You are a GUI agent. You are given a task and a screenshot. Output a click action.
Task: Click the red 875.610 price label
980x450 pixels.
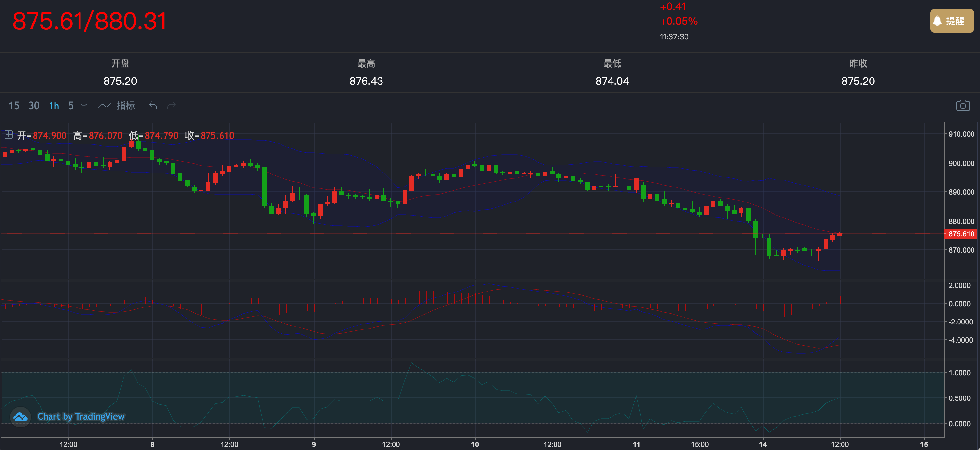pyautogui.click(x=961, y=234)
